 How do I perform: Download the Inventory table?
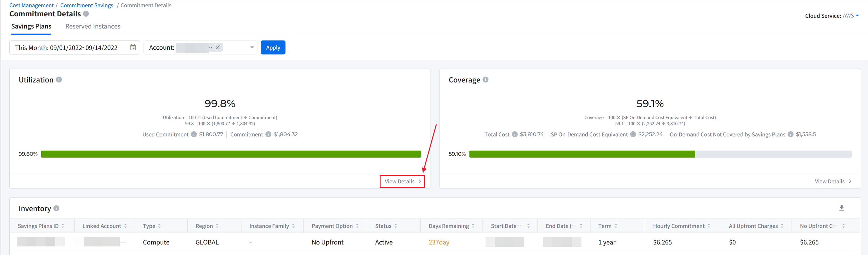pyautogui.click(x=841, y=208)
